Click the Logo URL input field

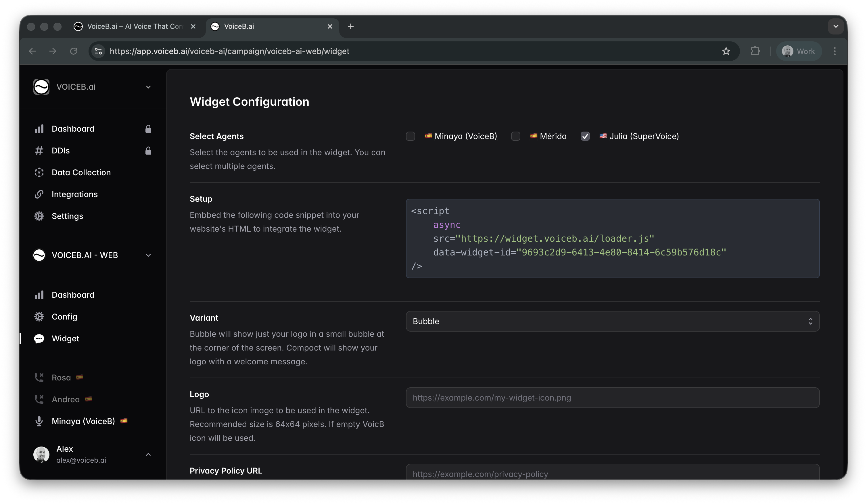[612, 398]
